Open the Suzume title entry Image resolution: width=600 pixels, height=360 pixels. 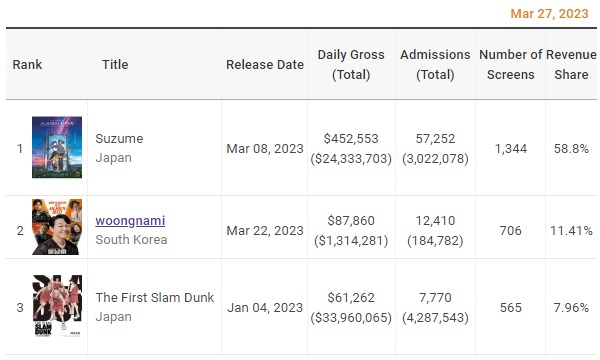pos(119,138)
